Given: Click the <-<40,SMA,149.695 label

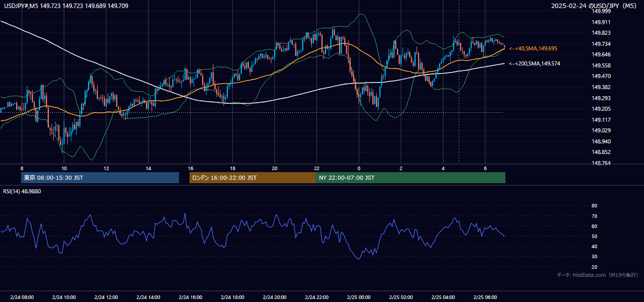Looking at the screenshot, I should click(x=533, y=48).
